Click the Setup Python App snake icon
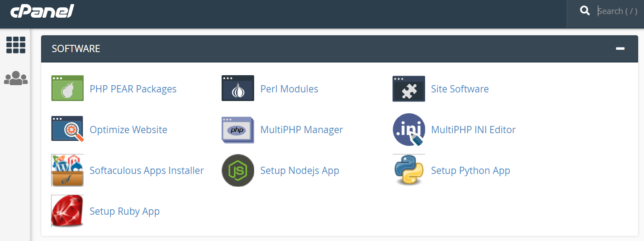 coord(409,170)
